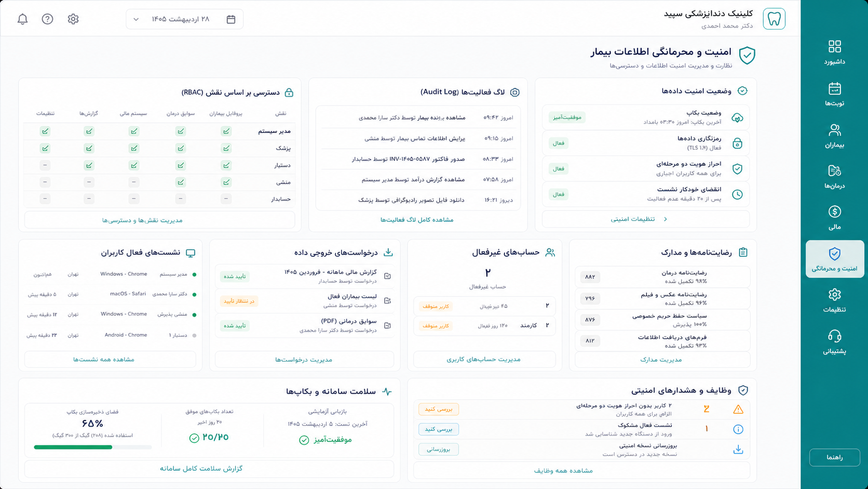The width and height of the screenshot is (868, 489).
Task: Open مالی in sidebar
Action: point(834,218)
